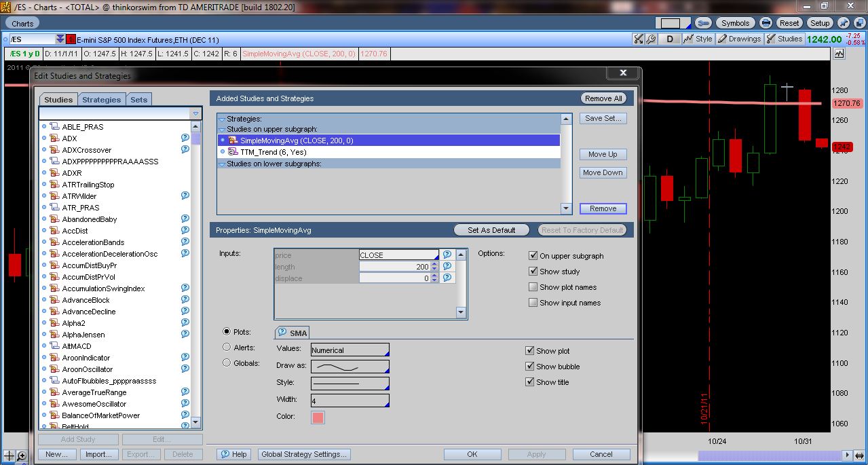Viewport: 868px width, 465px height.
Task: Click the wrench settings icon left of D
Action: (651, 39)
